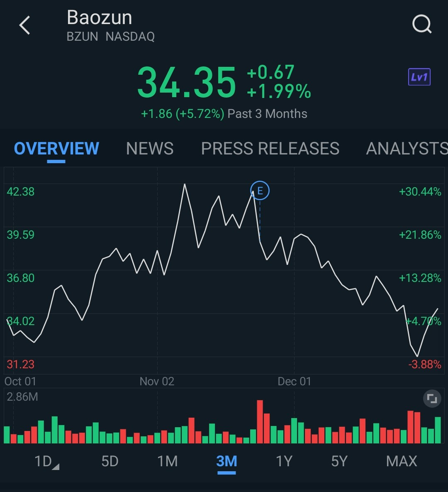
Task: Tap the +21.86% axis label
Action: pos(420,235)
